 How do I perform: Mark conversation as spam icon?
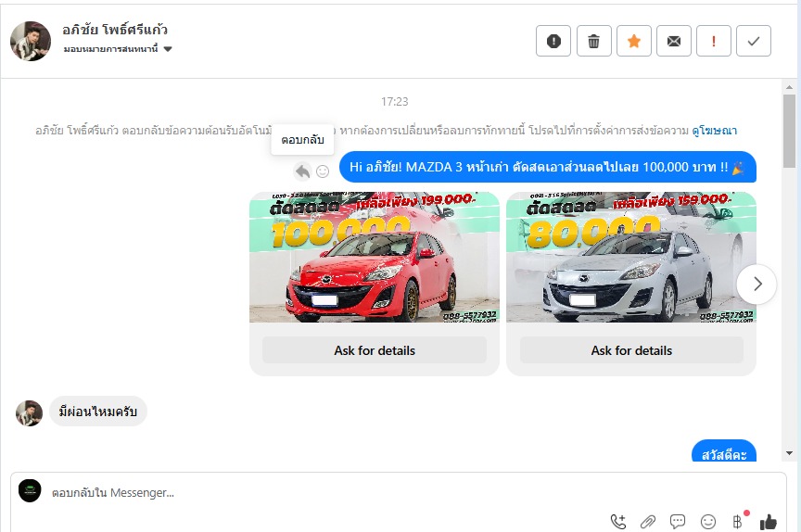click(553, 41)
